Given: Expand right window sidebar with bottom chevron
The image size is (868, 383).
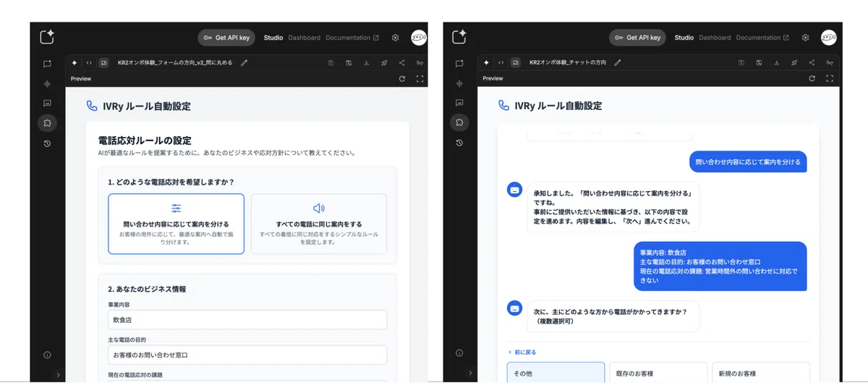Looking at the screenshot, I should coord(469,374).
